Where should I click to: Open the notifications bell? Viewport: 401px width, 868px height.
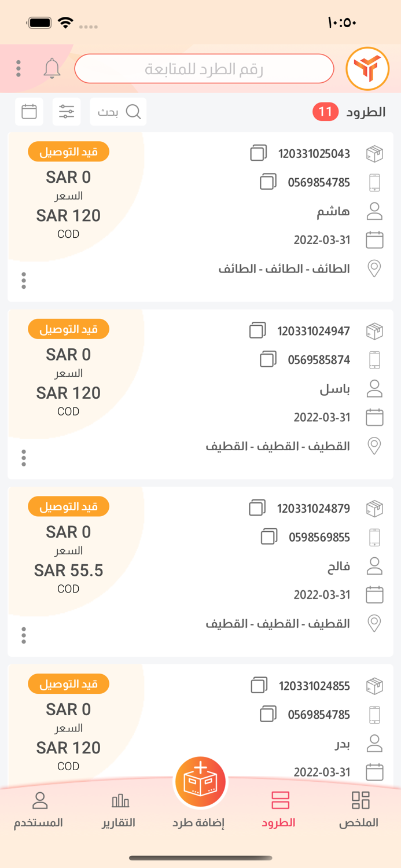(x=52, y=68)
